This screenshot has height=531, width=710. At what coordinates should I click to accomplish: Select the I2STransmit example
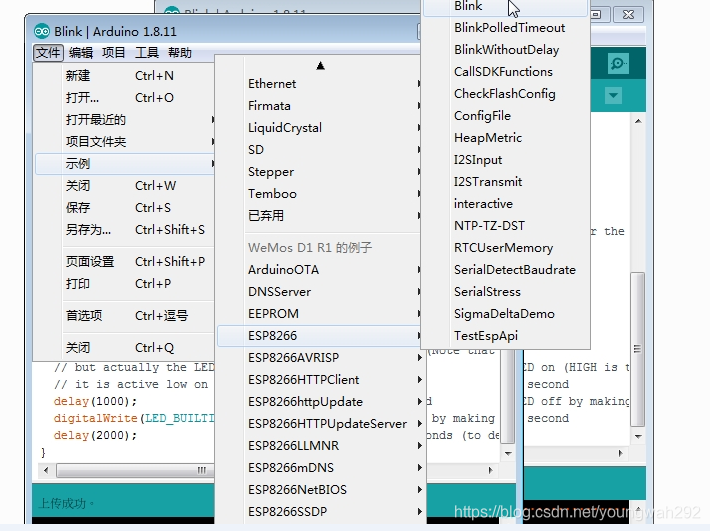click(506, 182)
